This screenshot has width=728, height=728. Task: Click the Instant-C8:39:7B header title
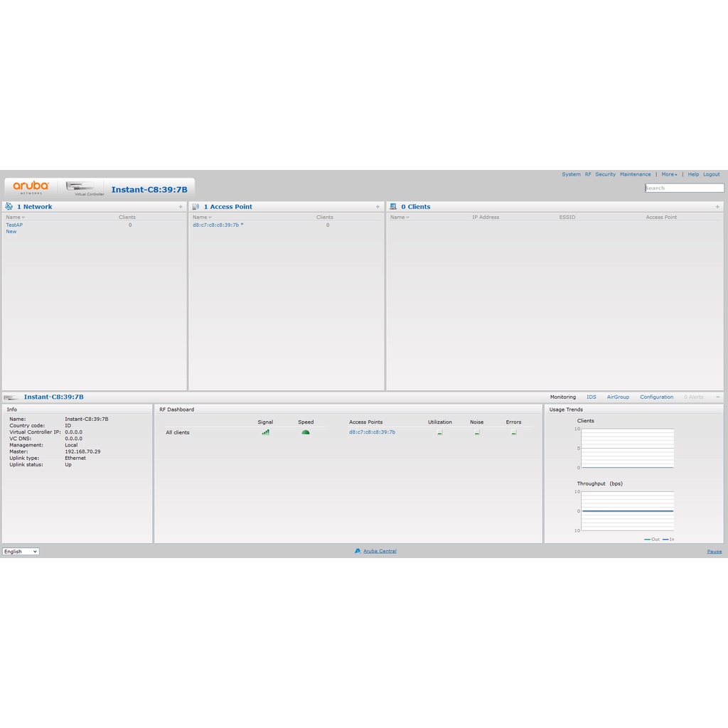click(x=149, y=189)
